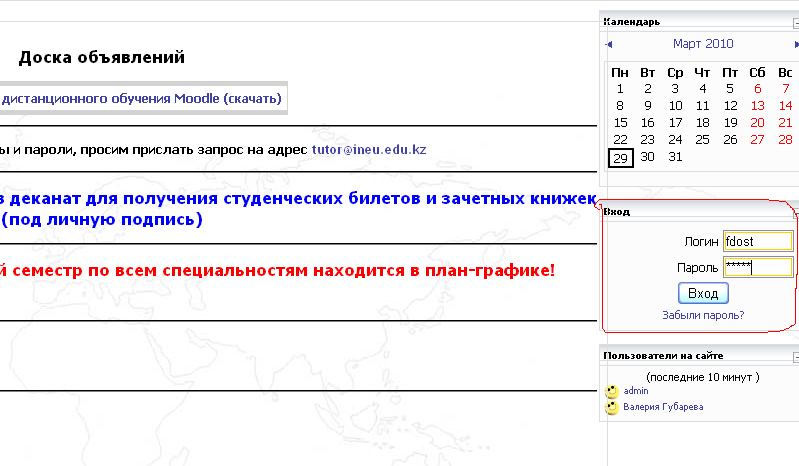Click calendar day 26
Viewport: 799px width, 466px height.
point(730,140)
